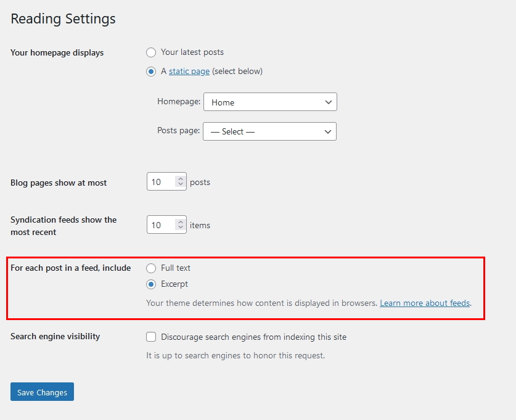Choose the 'Full text' feed option
Viewport: 516px width, 420px height.
pos(151,268)
